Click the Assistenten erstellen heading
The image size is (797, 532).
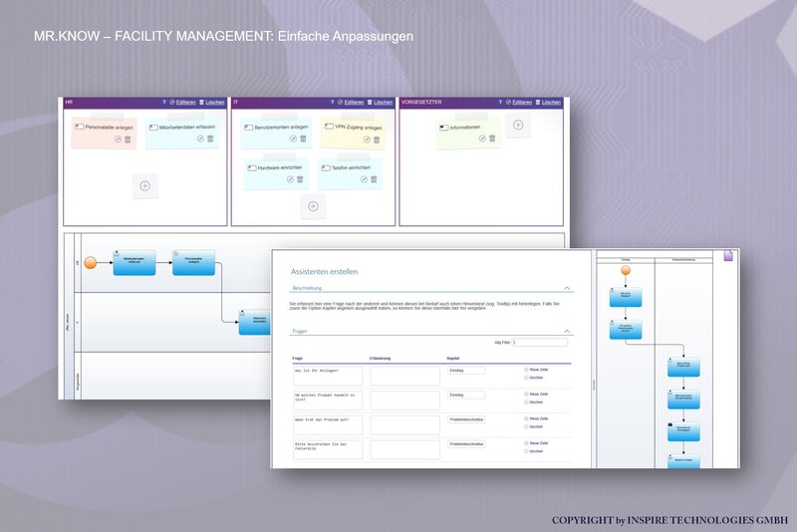[x=325, y=272]
